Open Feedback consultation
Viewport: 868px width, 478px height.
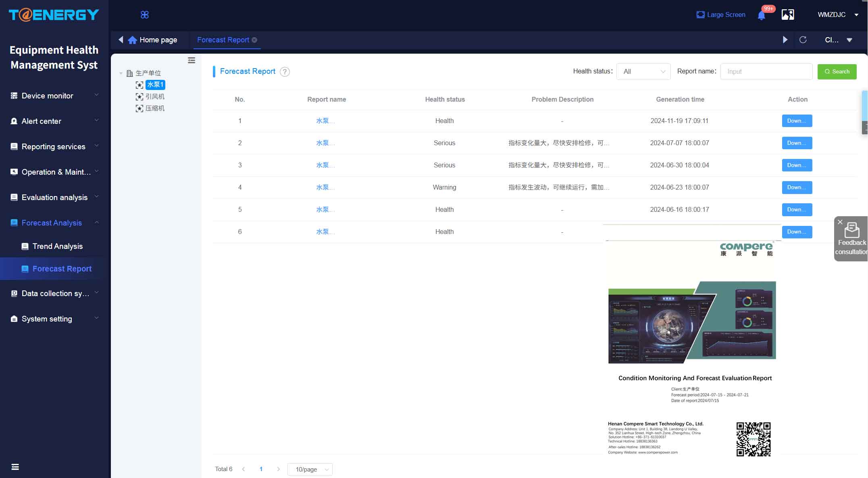coord(851,240)
